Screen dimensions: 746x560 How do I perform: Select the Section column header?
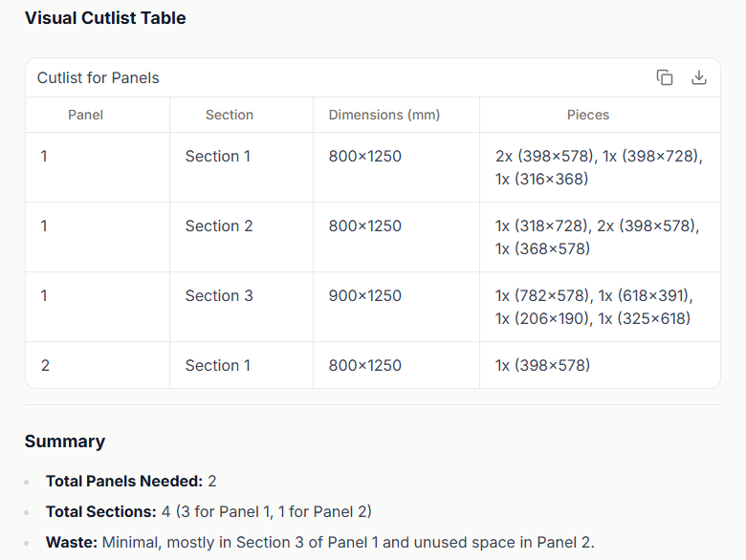click(230, 115)
